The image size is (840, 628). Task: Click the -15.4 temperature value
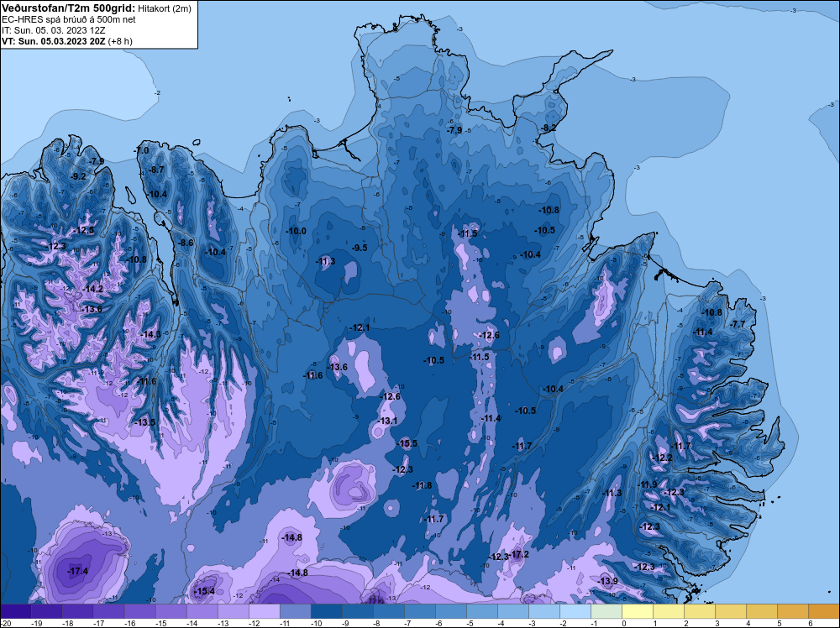pyautogui.click(x=204, y=591)
